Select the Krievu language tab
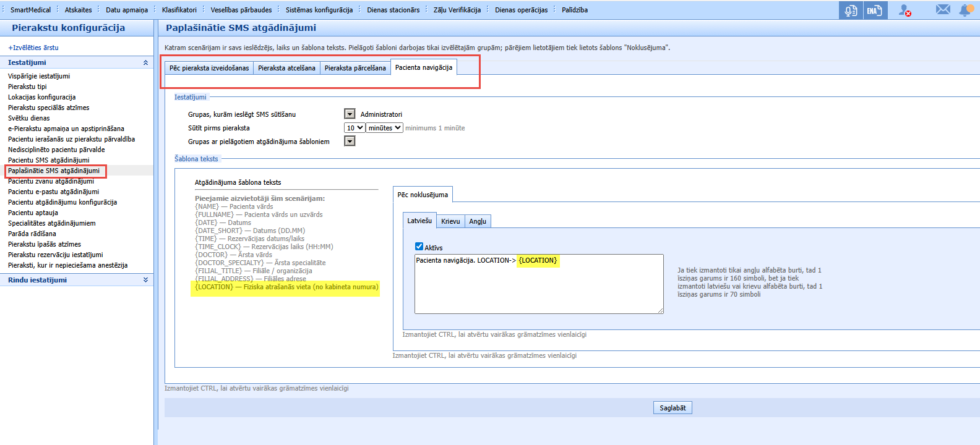This screenshot has height=445, width=980. 450,221
